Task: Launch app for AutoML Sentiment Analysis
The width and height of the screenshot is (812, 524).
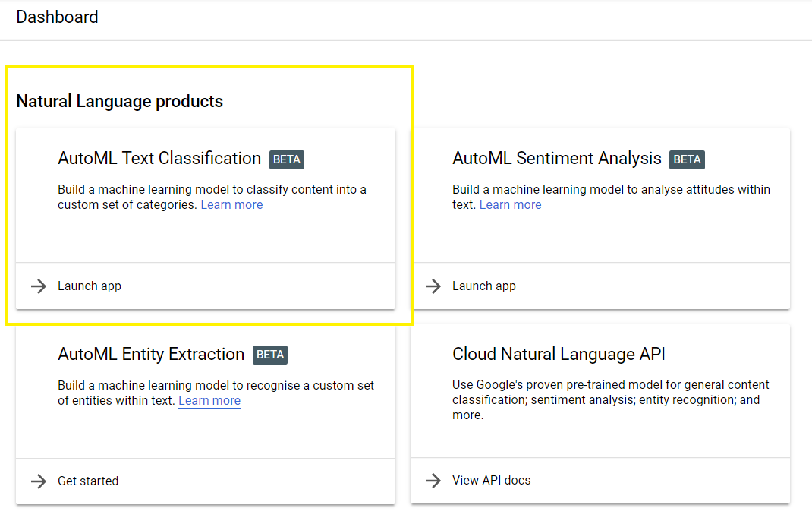Action: point(484,286)
